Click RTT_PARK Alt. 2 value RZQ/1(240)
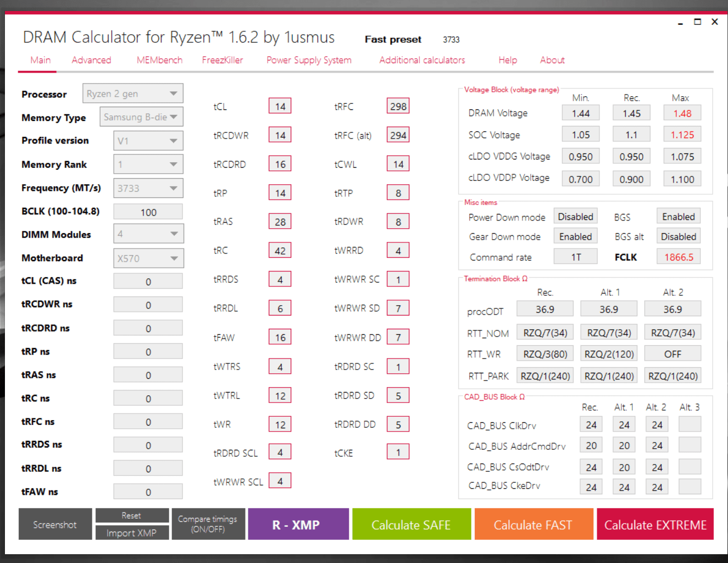This screenshot has width=728, height=563. (x=673, y=376)
